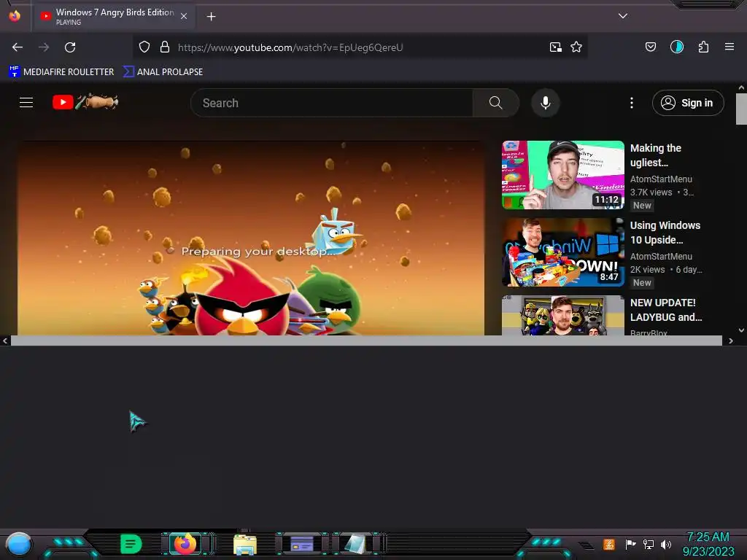
Task: Toggle picture-in-picture icon in address bar
Action: (555, 47)
